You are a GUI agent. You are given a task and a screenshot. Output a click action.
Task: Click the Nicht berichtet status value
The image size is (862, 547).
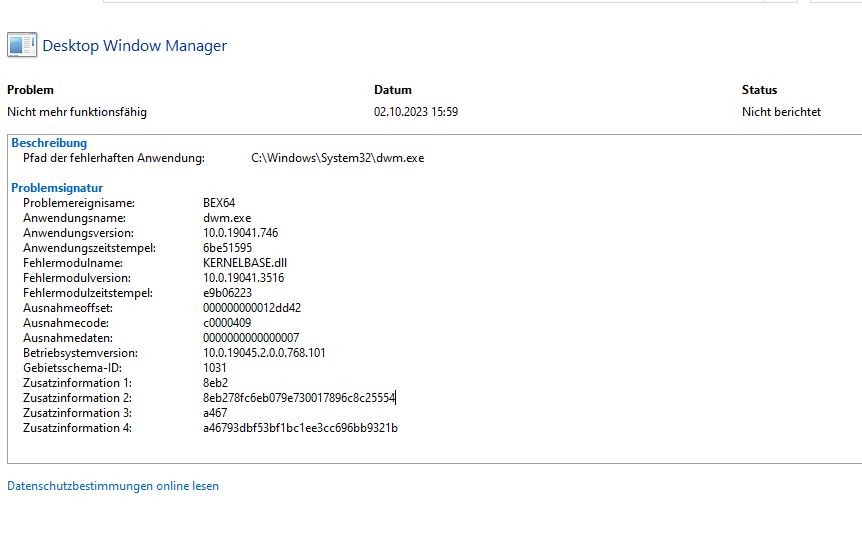(x=781, y=112)
